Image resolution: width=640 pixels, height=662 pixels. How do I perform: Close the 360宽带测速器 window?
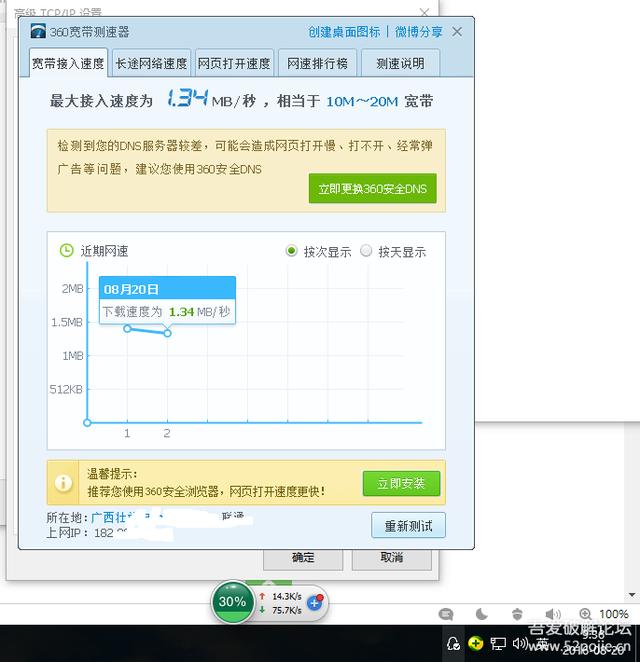point(457,32)
